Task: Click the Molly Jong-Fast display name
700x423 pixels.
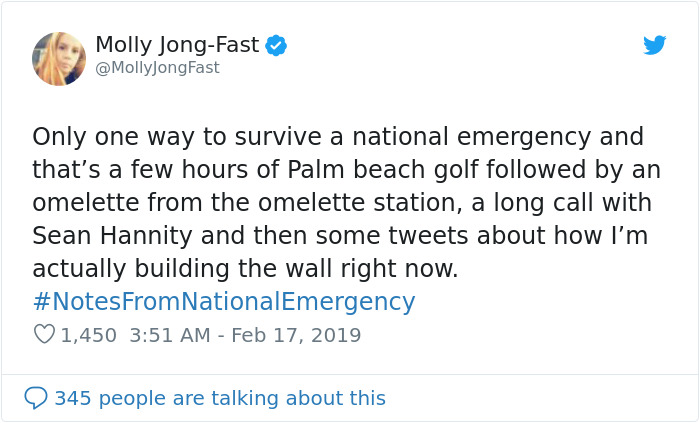Action: tap(177, 45)
